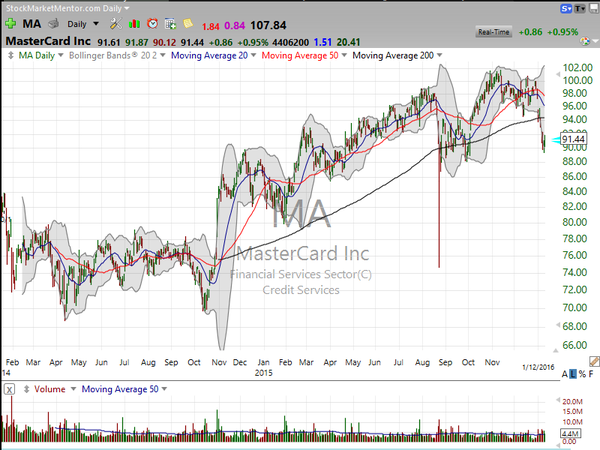The width and height of the screenshot is (600, 450).
Task: Click the magenta 0.84 value
Action: [235, 26]
